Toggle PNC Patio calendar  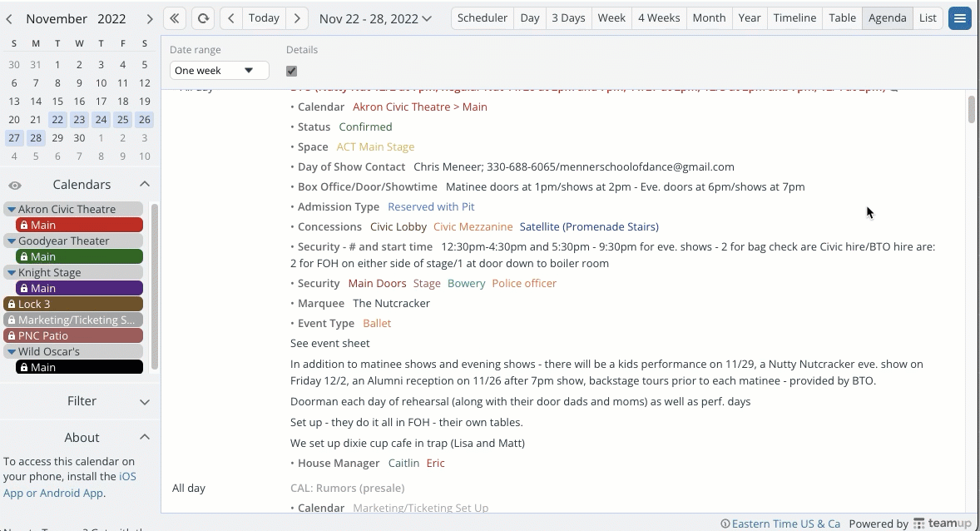point(73,336)
